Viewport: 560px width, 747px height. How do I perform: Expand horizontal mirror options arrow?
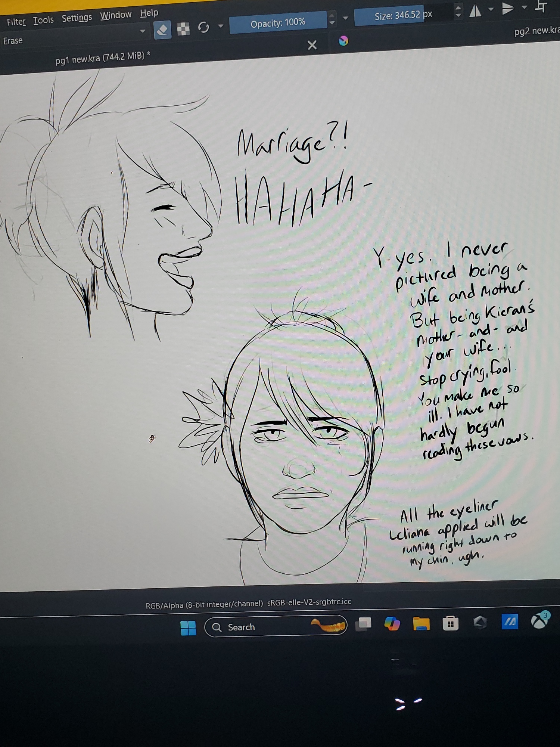point(491,9)
